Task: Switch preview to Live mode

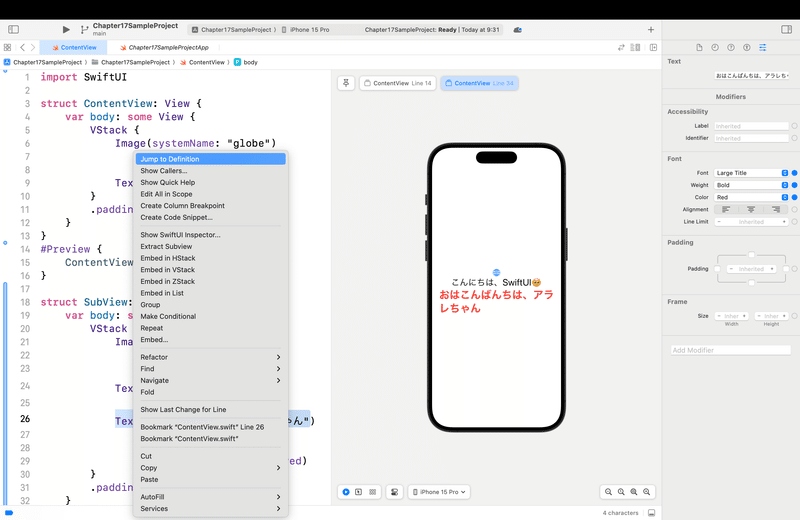Action: click(346, 492)
